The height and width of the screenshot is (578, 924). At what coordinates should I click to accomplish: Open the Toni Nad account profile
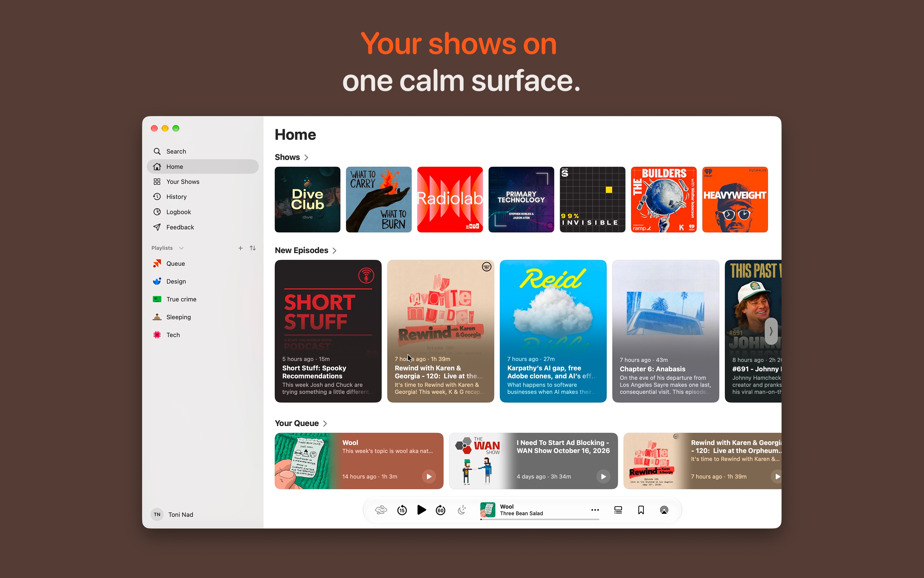[172, 514]
